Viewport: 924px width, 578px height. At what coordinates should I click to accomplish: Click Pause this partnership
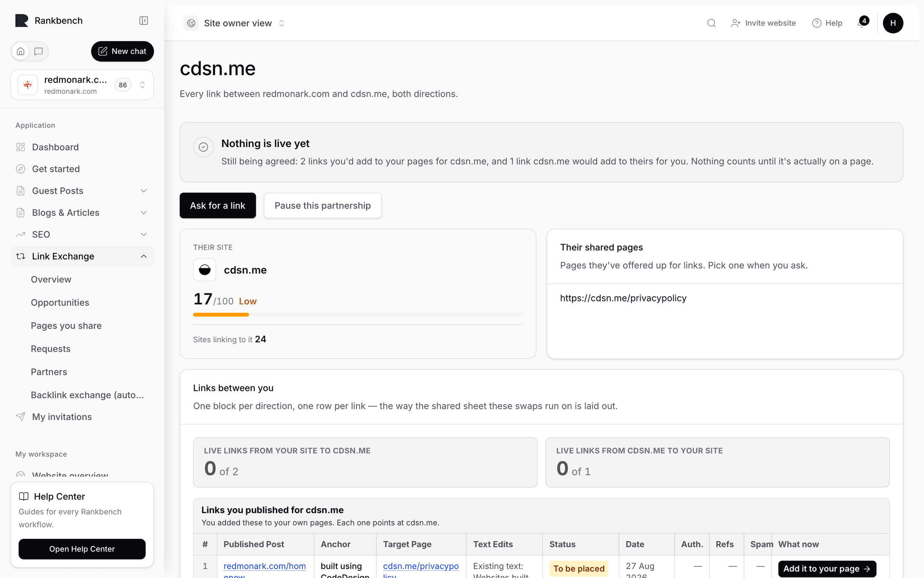[x=323, y=206]
